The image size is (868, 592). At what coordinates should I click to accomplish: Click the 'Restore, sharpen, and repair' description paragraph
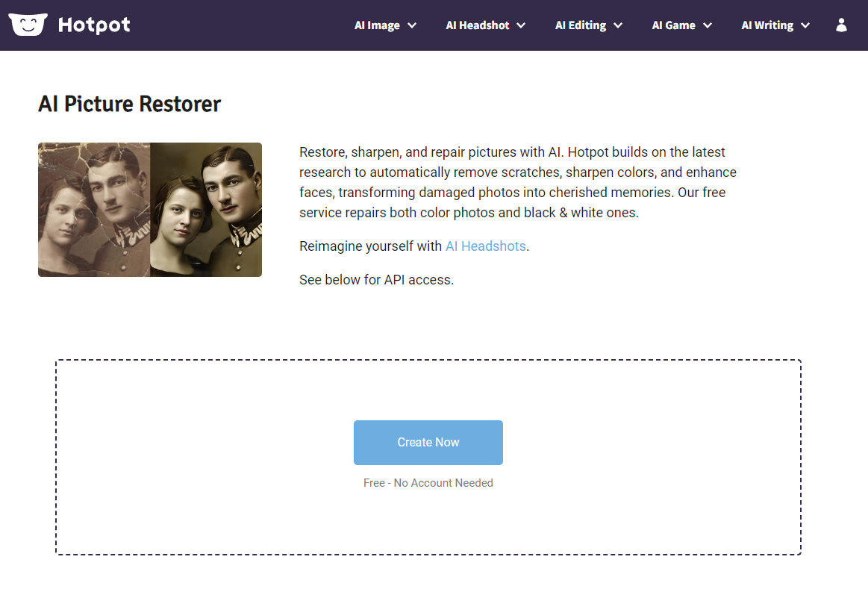(518, 182)
